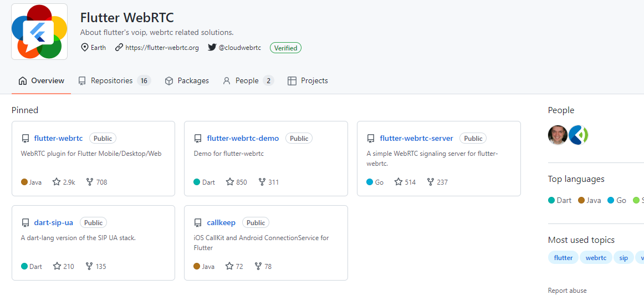Screen dimensions: 644x295
Task: Switch to the Repositories tab
Action: [x=115, y=81]
